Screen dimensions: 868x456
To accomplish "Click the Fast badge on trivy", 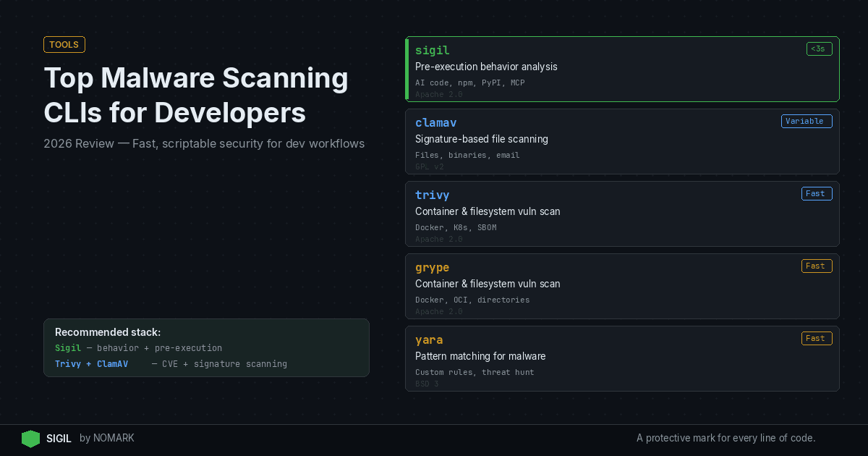I will pyautogui.click(x=817, y=193).
